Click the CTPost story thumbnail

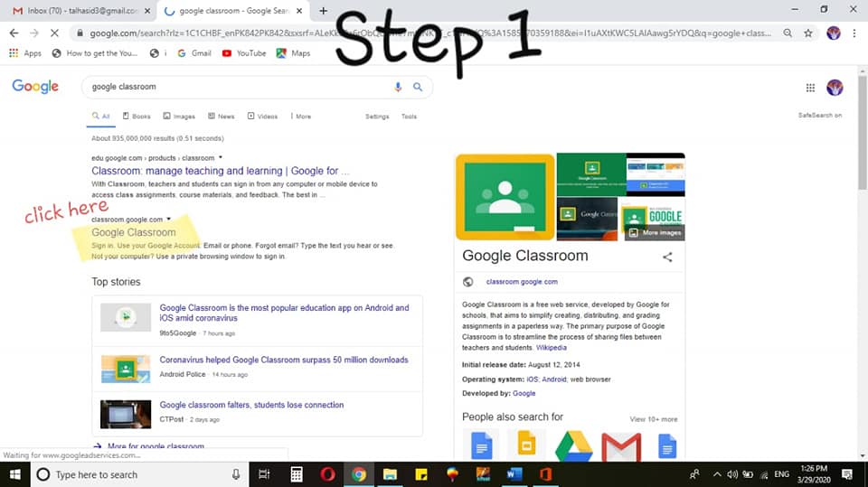click(126, 414)
